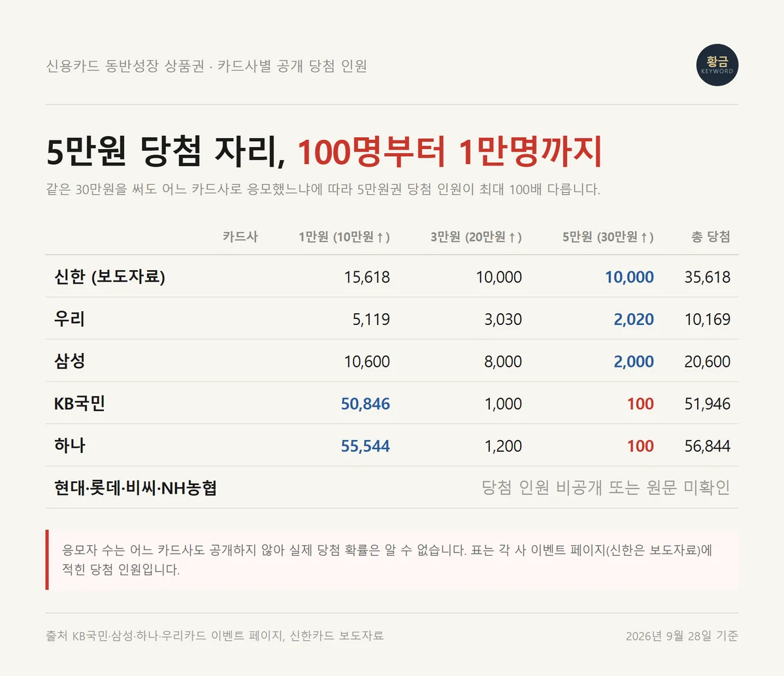Select the subtitle '신용카드 동반성장 상품권 · 카드사별 공개 당첨 인원'
This screenshot has height=676, width=784.
206,66
